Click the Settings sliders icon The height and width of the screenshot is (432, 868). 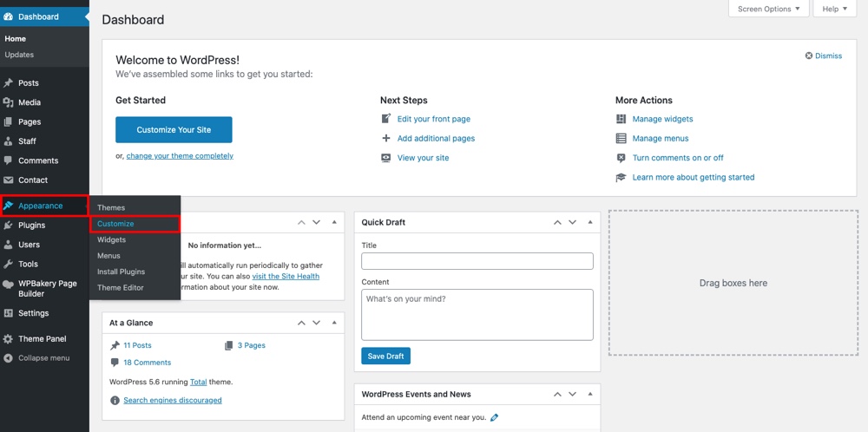8,313
